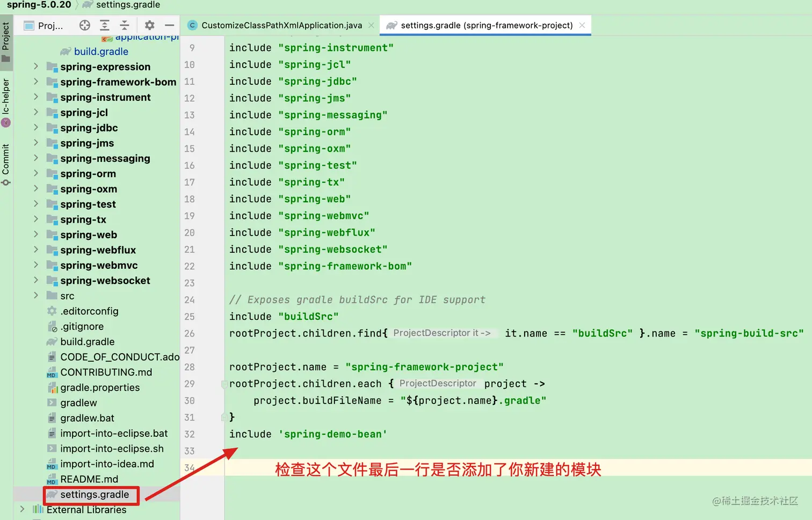Click the "spring-framework-project" string on line 28
The width and height of the screenshot is (812, 520).
pos(424,367)
